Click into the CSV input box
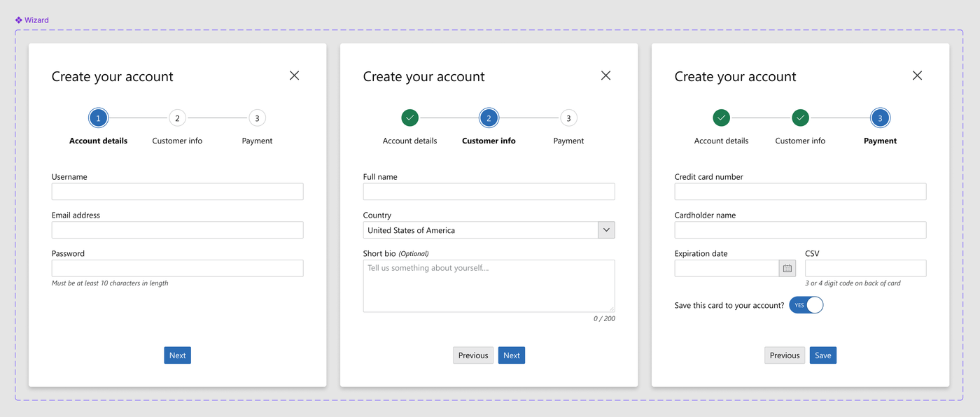The width and height of the screenshot is (980, 417). tap(866, 268)
